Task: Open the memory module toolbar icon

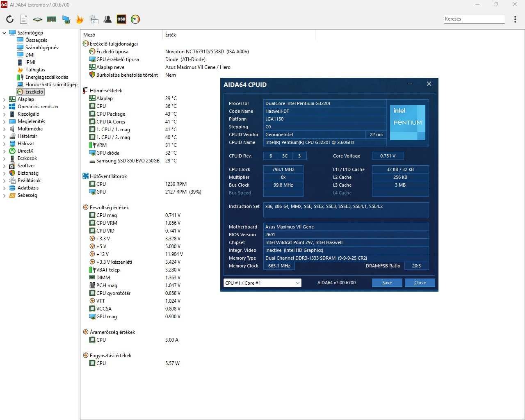Action: (x=51, y=19)
